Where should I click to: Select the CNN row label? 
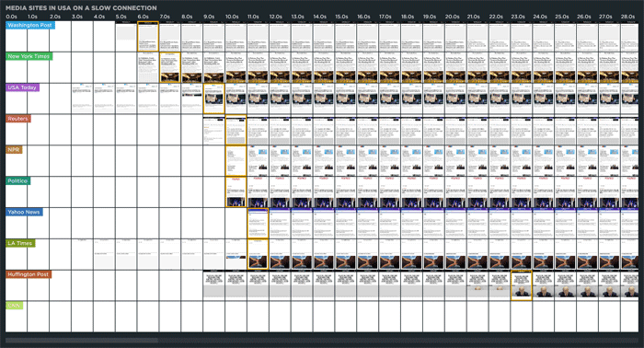(x=14, y=306)
